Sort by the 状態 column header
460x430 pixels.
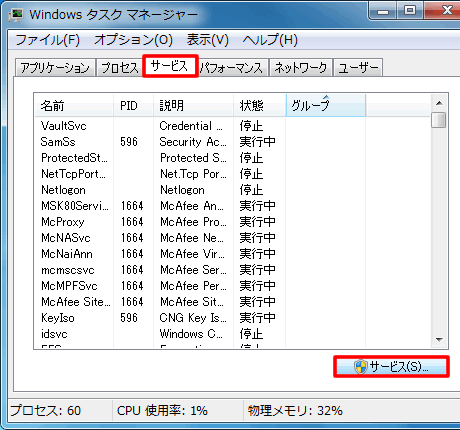click(259, 105)
